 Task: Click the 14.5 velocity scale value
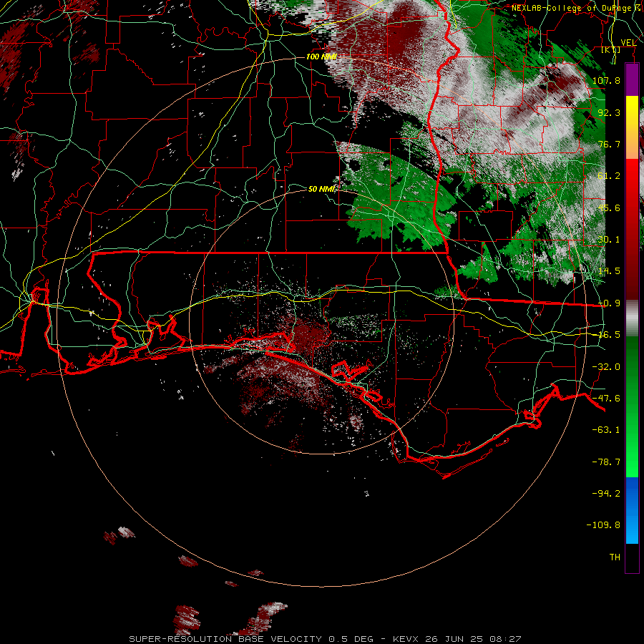click(609, 271)
